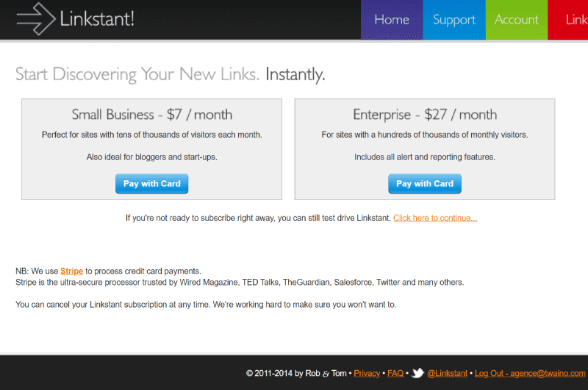Click the "Enterprise - $27 / month" heading
Screen dimensions: 588x390
(x=425, y=115)
